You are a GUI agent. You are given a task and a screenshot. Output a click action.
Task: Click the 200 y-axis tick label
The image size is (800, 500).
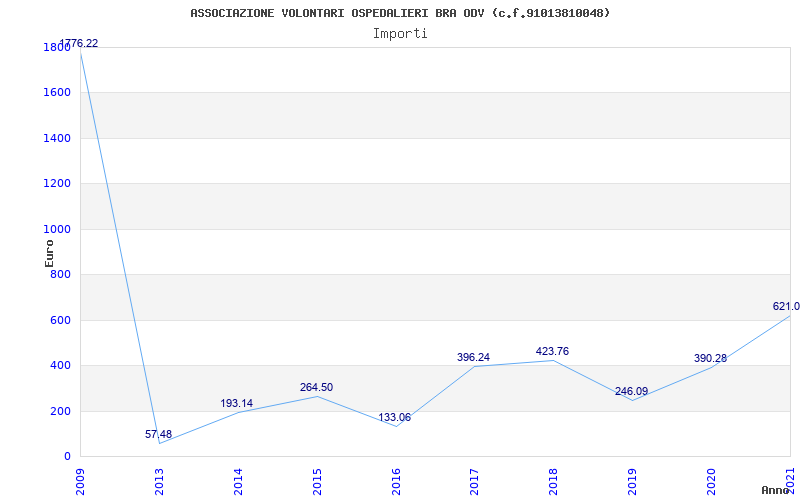[x=61, y=411]
